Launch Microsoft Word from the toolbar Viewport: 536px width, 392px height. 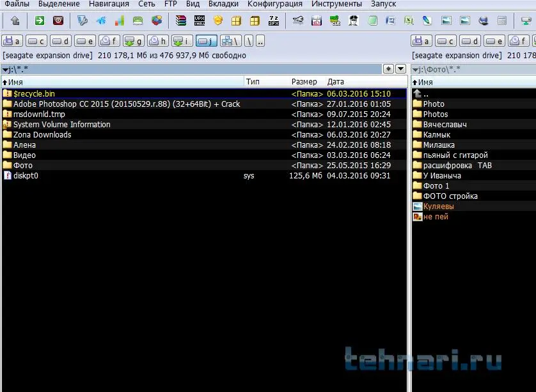[x=390, y=21]
